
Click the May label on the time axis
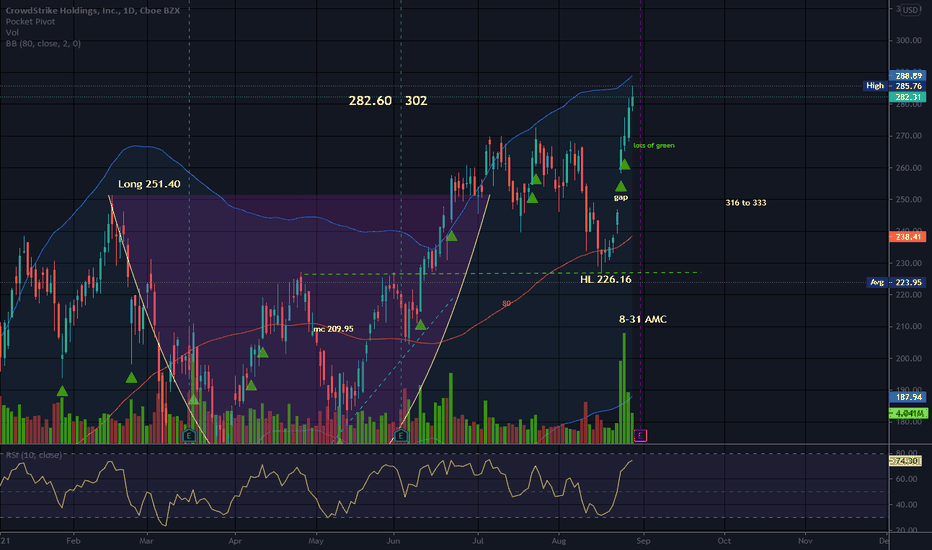[316, 540]
